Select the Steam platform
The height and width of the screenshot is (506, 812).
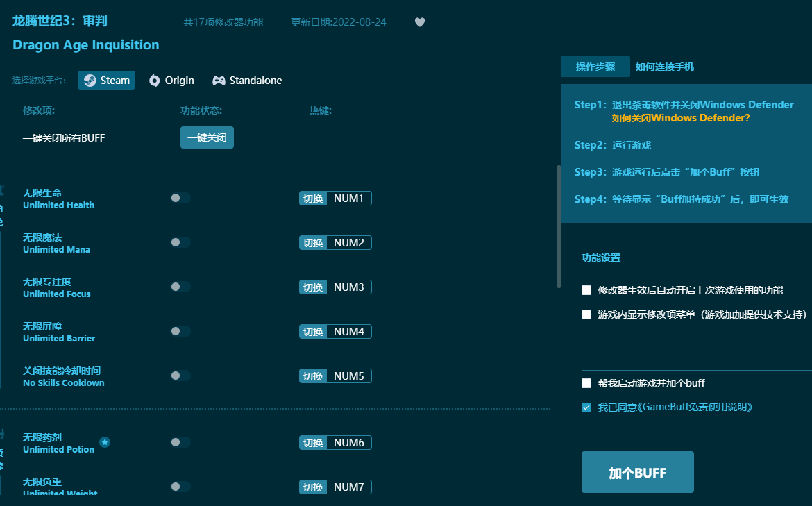point(107,81)
